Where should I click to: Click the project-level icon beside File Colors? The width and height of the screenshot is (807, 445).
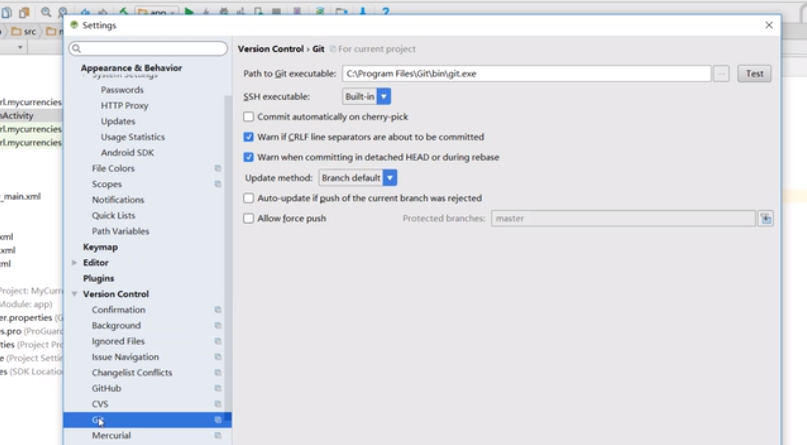(218, 168)
